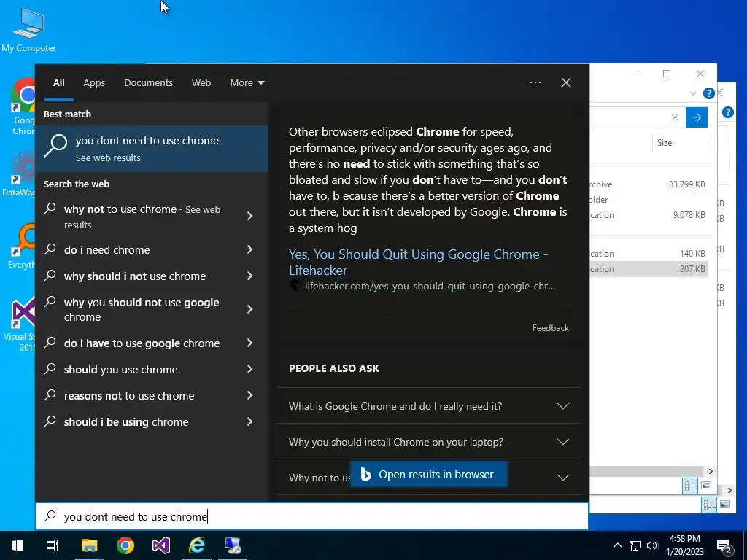The image size is (747, 560).
Task: Launch Google Chrome from the taskbar
Action: coord(125,545)
